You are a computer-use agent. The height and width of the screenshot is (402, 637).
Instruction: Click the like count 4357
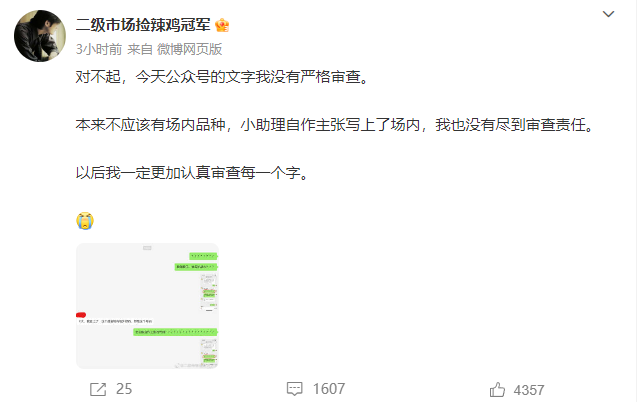pos(529,390)
